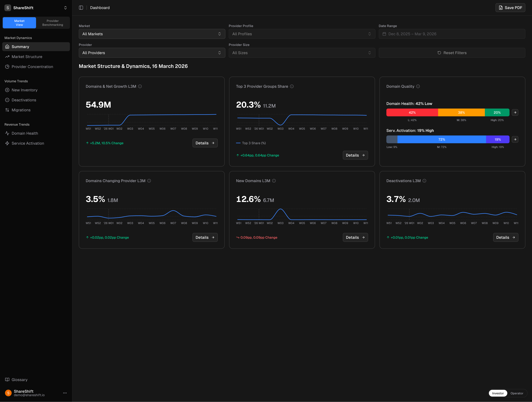Click the Service Activation lightning icon

(x=7, y=143)
